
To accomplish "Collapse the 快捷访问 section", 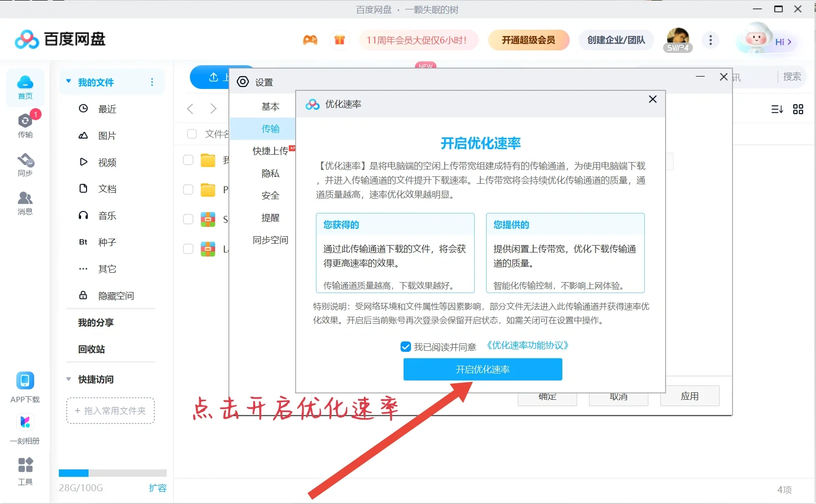I will pos(68,379).
